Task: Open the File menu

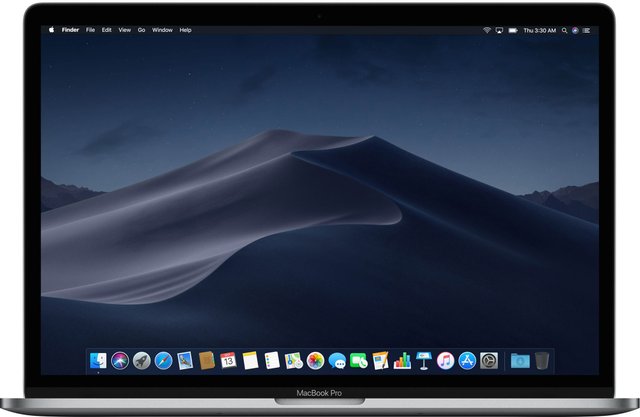Action: click(90, 31)
